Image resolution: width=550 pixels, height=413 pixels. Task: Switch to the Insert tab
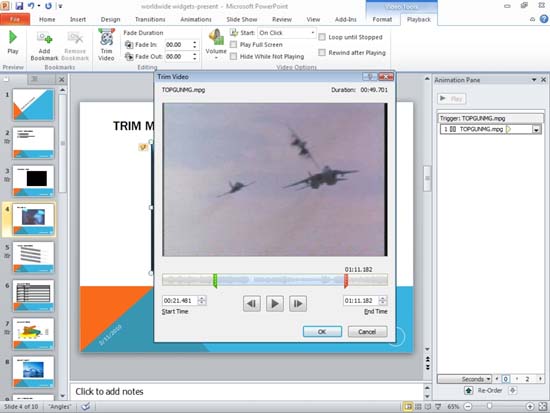click(78, 19)
